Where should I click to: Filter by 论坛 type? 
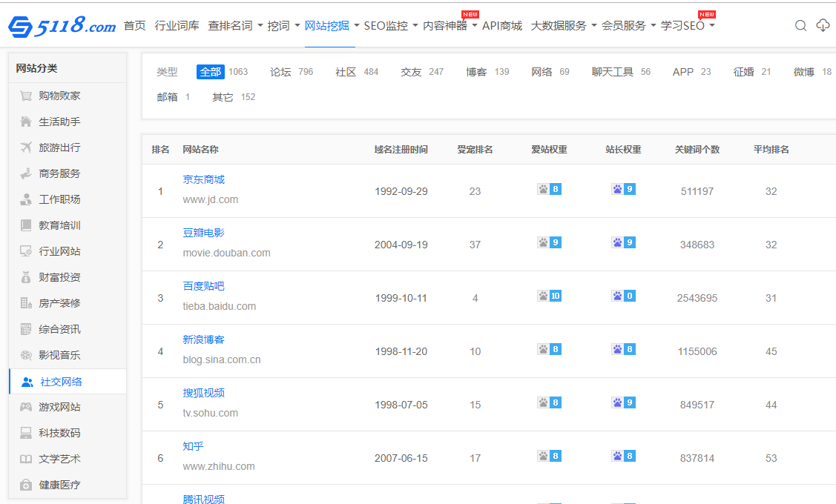pyautogui.click(x=280, y=72)
